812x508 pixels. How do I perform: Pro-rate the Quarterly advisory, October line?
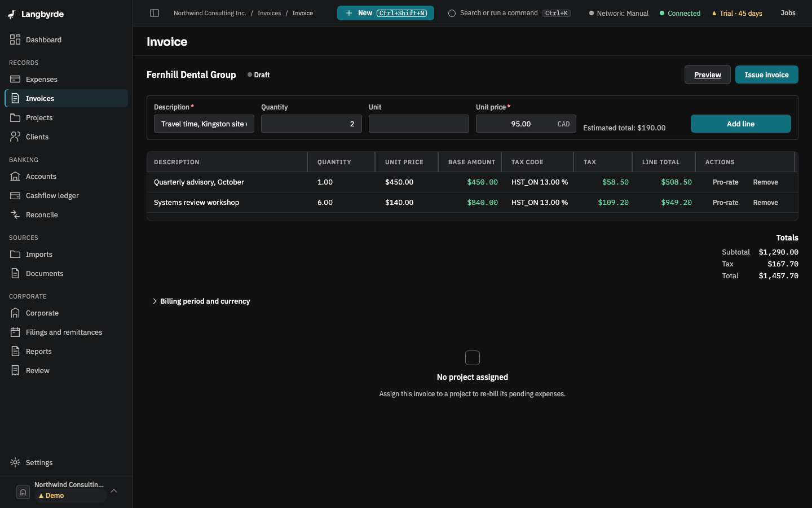726,182
